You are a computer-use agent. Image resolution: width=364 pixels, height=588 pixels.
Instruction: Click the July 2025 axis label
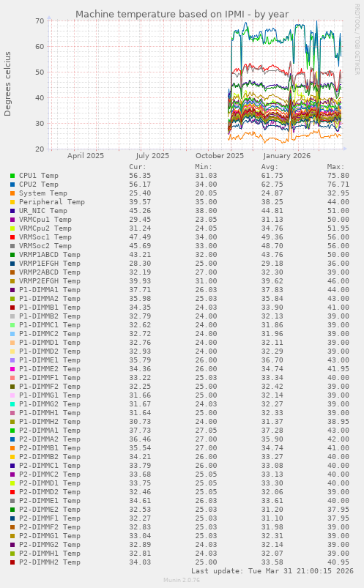click(x=152, y=156)
